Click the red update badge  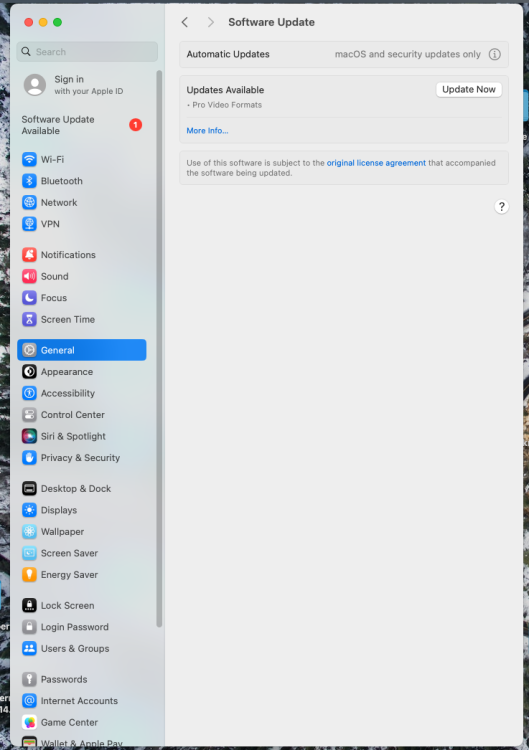pos(135,125)
